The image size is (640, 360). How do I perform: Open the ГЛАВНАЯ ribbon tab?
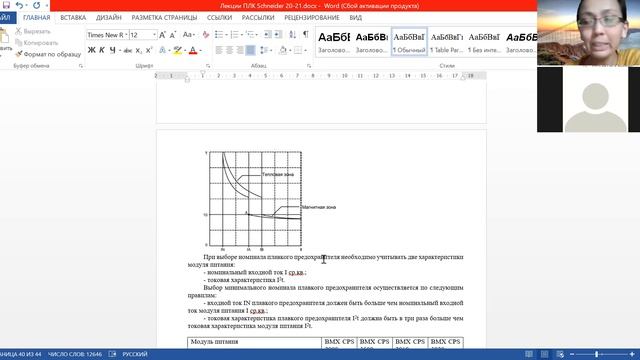[37, 18]
